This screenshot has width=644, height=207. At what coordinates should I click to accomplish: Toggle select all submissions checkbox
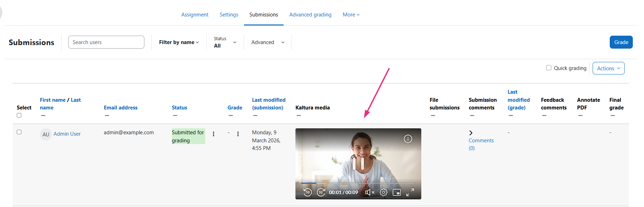19,115
